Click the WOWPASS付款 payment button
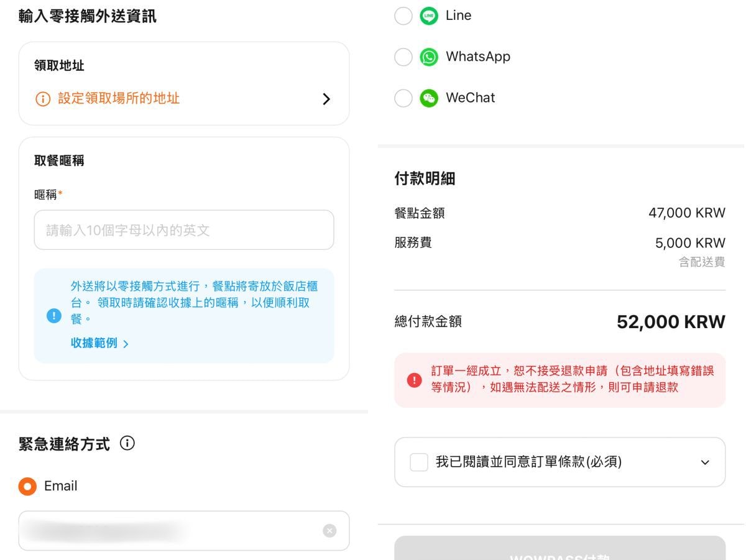 click(x=559, y=548)
